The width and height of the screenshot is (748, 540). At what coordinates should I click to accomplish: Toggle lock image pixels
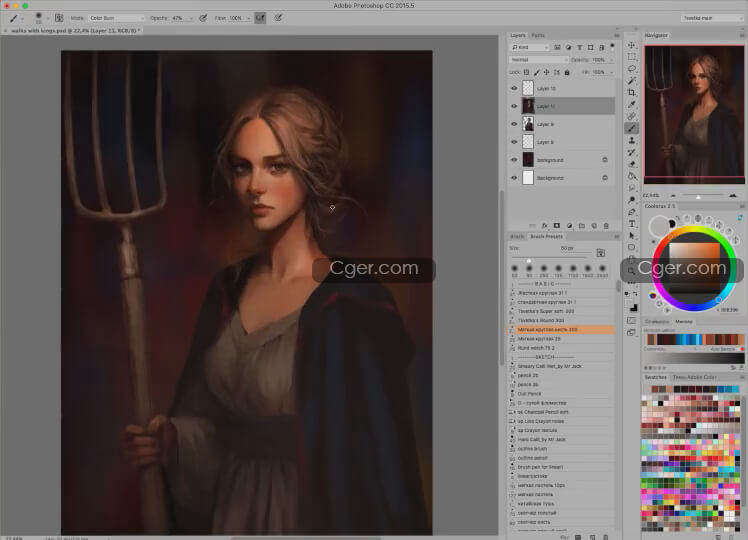pos(537,72)
